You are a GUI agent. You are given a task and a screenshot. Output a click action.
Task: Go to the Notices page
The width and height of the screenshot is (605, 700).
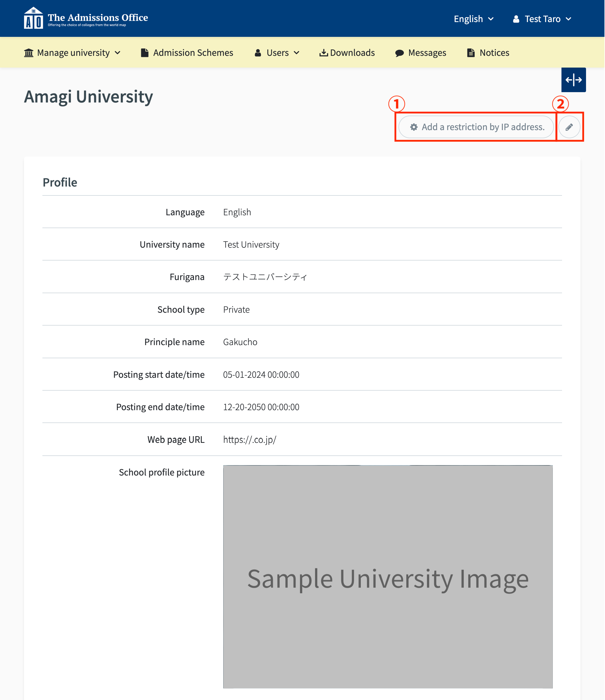pyautogui.click(x=494, y=53)
